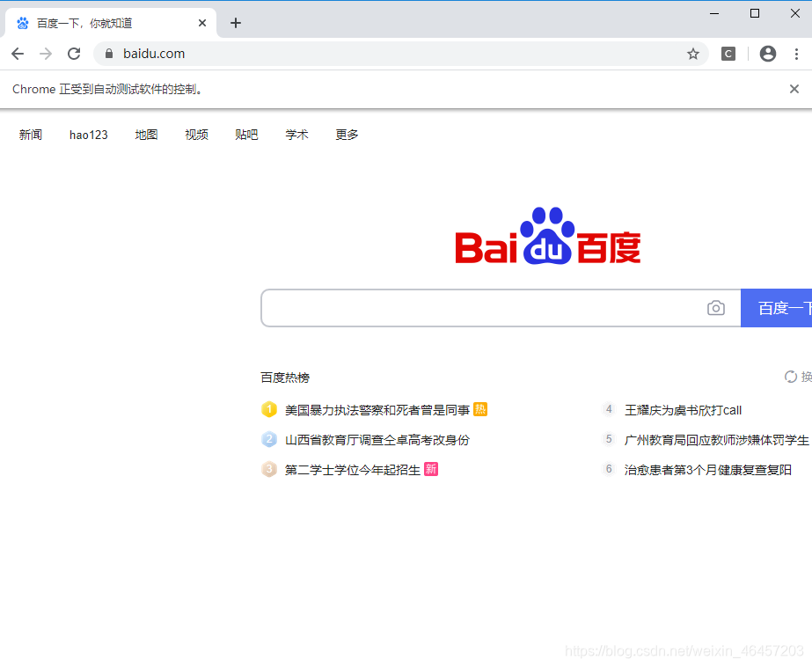This screenshot has width=812, height=667.
Task: Bookmark this page with the star icon
Action: pos(693,54)
